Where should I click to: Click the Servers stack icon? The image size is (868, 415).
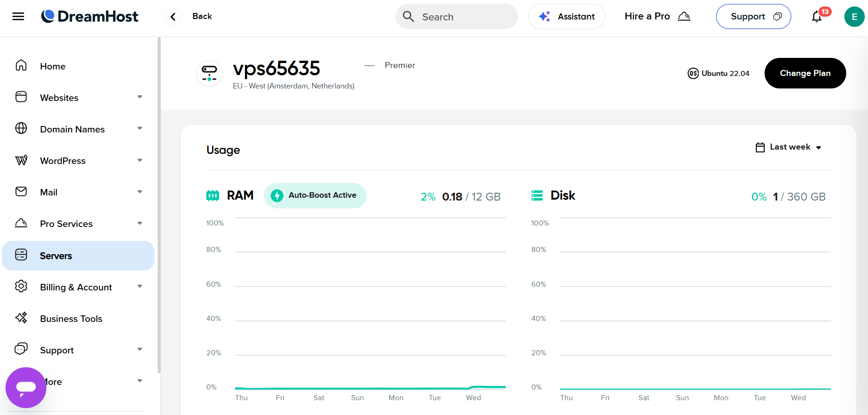click(x=21, y=255)
